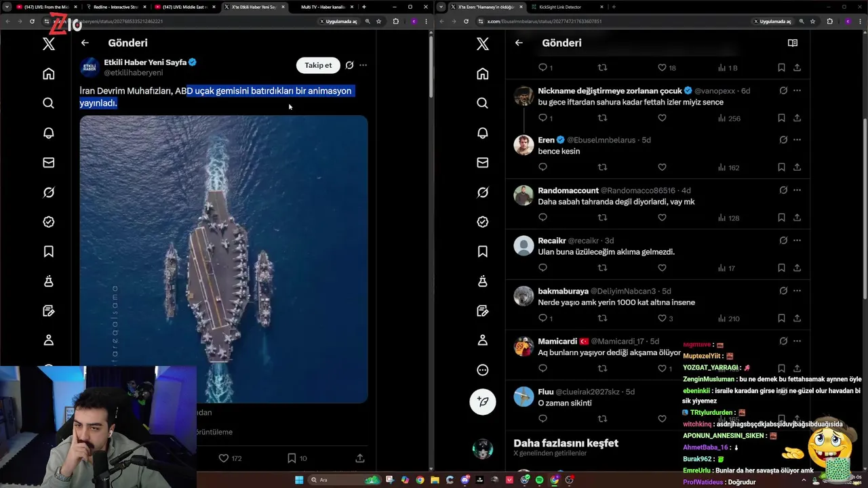868x488 pixels.
Task: Open Etkili Haber Yeni Sayfa profile name
Action: point(145,62)
